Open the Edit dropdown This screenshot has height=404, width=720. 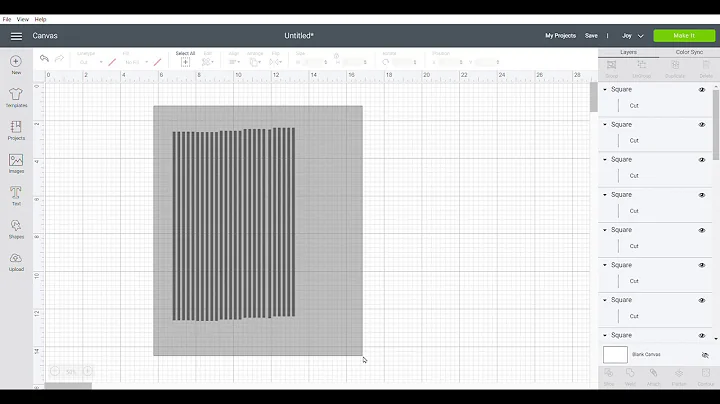click(x=208, y=62)
